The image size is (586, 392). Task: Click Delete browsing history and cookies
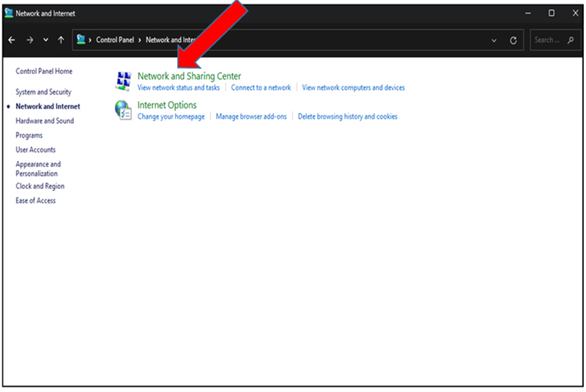point(347,117)
